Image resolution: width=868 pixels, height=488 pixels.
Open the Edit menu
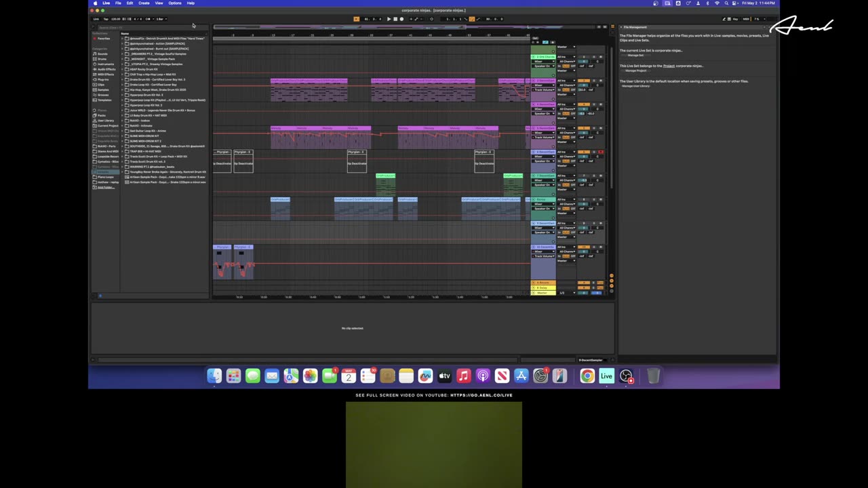pyautogui.click(x=130, y=3)
